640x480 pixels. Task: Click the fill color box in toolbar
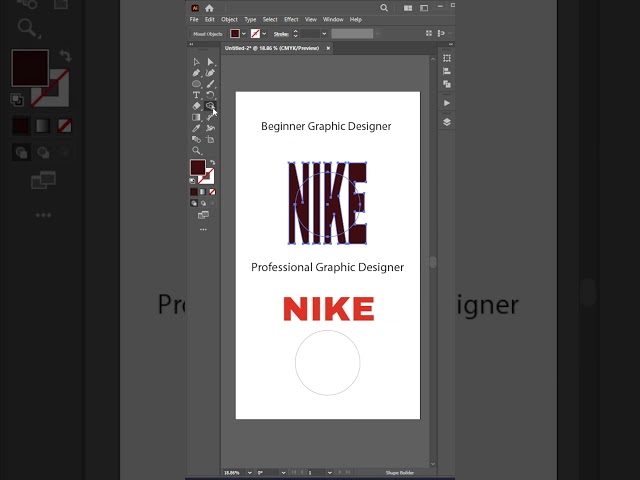pos(198,167)
